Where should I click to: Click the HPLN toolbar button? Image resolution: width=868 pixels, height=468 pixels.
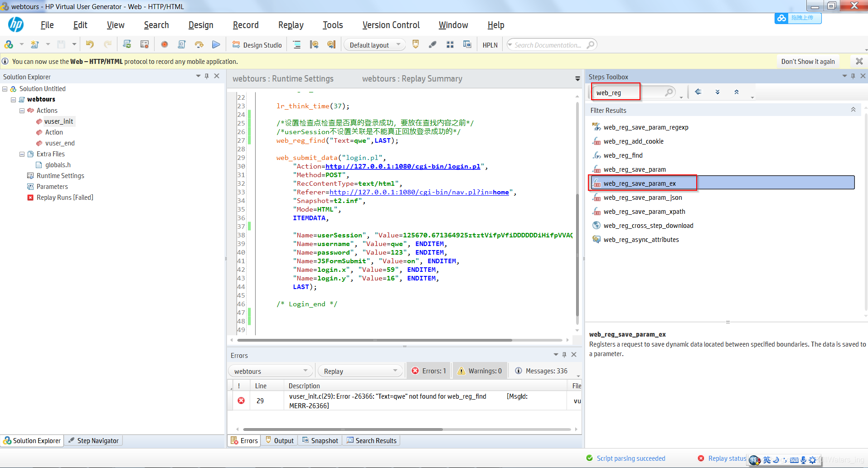tap(490, 45)
